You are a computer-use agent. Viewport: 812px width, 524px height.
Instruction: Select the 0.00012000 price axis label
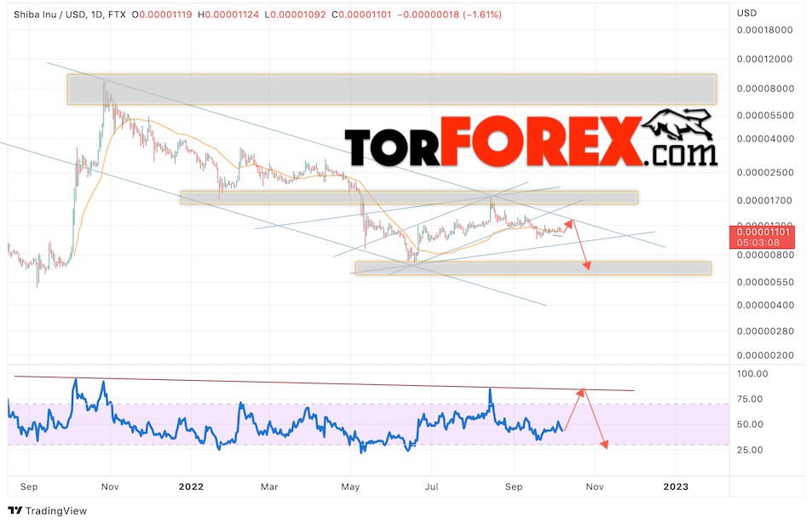click(765, 59)
